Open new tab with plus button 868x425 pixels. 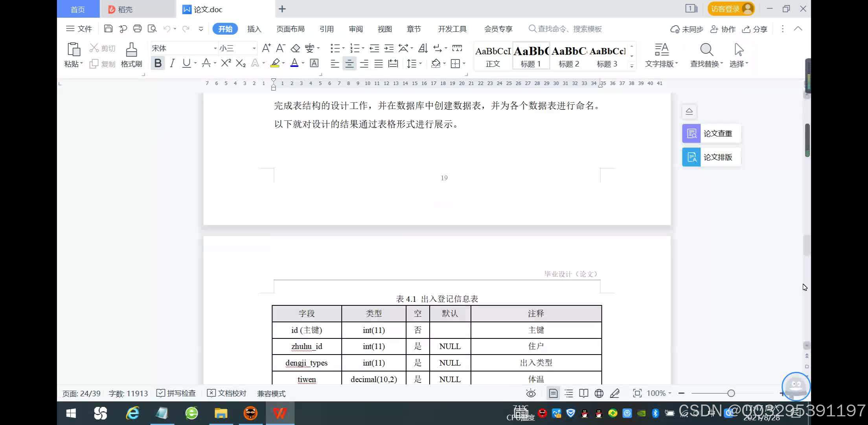pyautogui.click(x=282, y=9)
